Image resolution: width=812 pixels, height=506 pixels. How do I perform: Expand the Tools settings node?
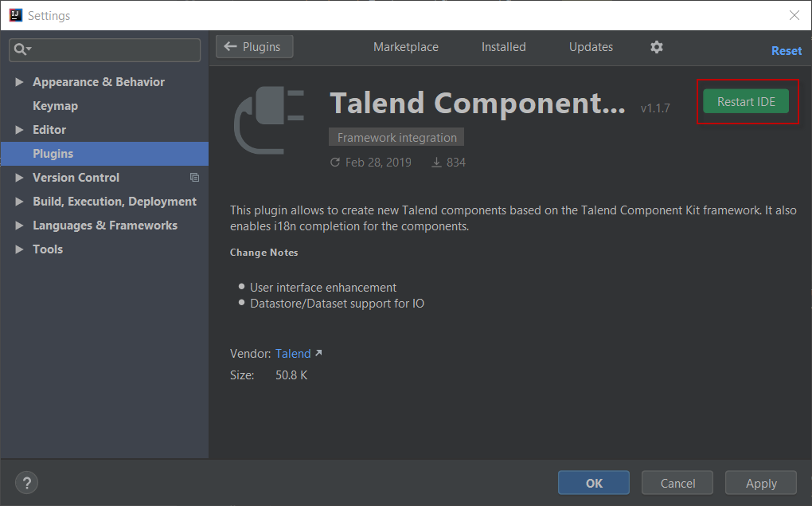click(x=20, y=249)
